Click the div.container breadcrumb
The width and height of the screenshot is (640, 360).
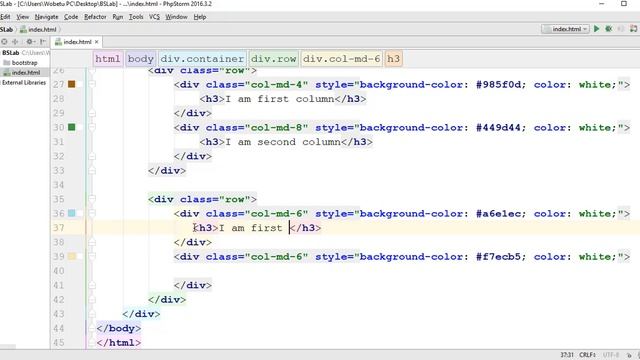pos(202,59)
